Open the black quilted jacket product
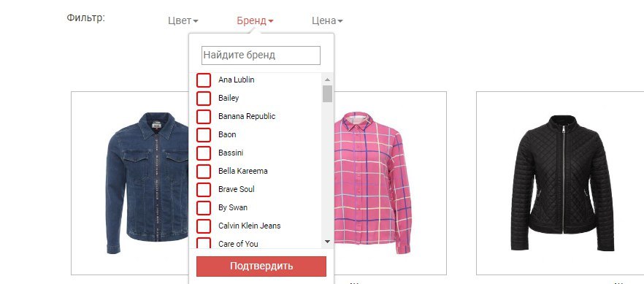 click(x=560, y=183)
